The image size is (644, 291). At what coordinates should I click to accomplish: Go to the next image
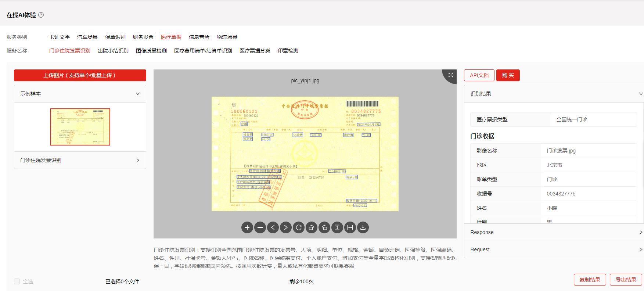(x=286, y=227)
